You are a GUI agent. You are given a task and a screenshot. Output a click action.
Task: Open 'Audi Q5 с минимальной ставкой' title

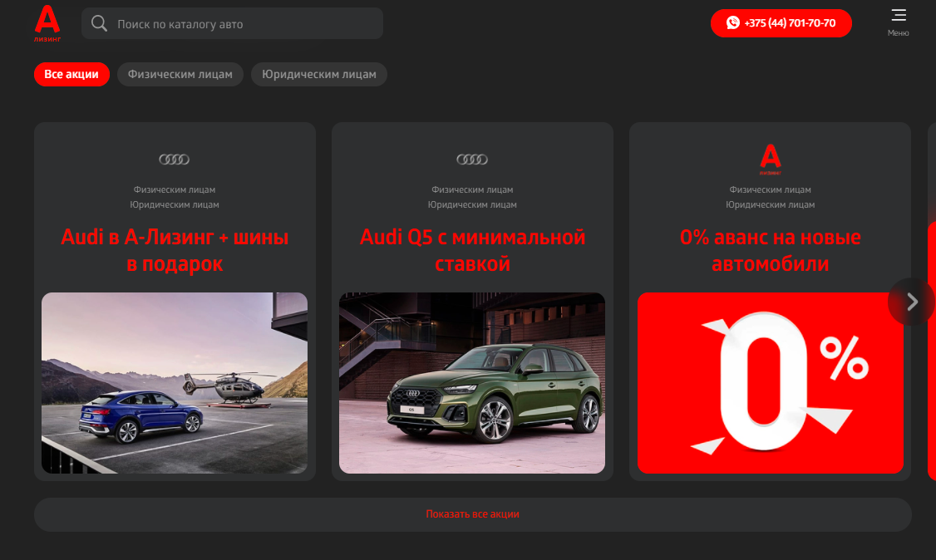472,250
